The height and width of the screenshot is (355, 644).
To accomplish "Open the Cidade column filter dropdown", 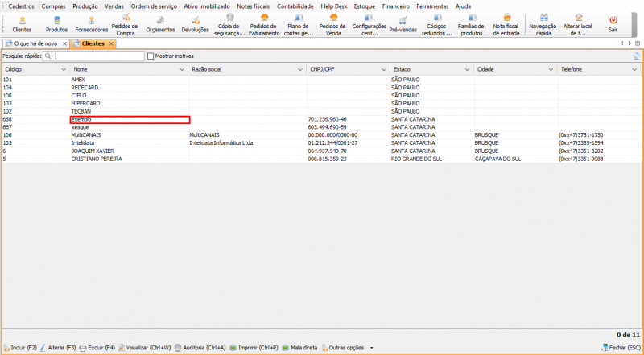I will tap(551, 69).
